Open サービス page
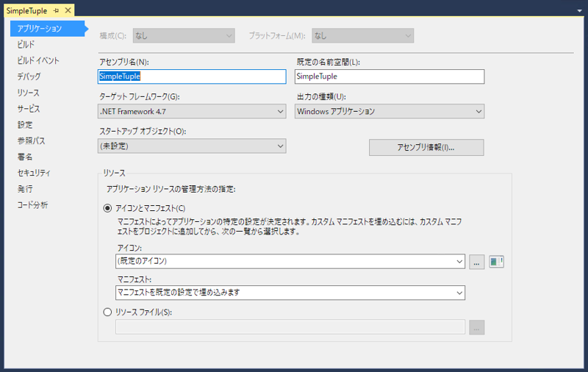Viewport: 588px width, 372px height. click(x=29, y=109)
